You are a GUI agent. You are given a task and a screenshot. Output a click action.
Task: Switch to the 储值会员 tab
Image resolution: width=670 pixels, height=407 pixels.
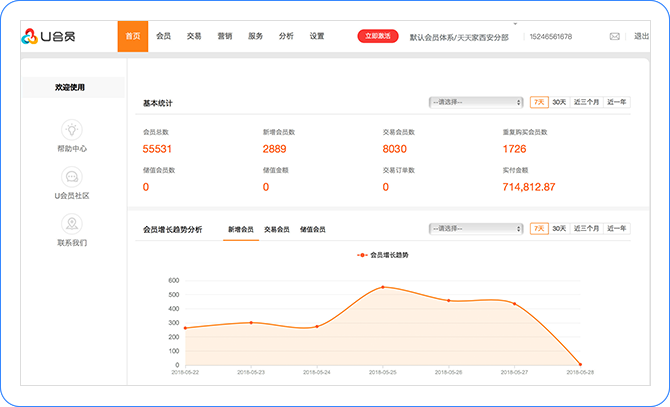click(x=313, y=230)
